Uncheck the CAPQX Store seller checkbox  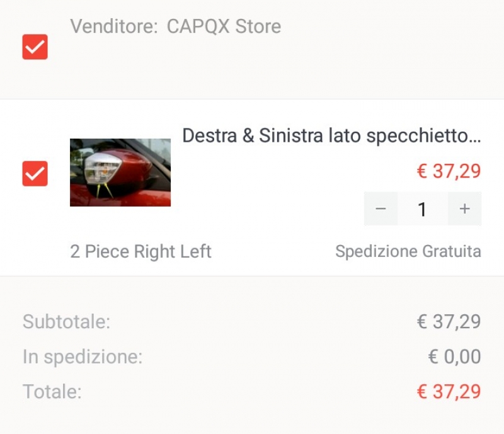(35, 47)
